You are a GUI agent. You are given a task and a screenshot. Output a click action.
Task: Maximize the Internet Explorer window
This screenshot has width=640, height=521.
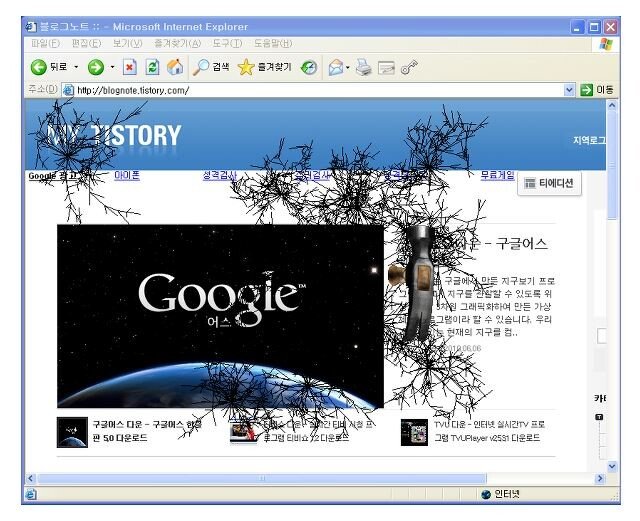point(594,27)
